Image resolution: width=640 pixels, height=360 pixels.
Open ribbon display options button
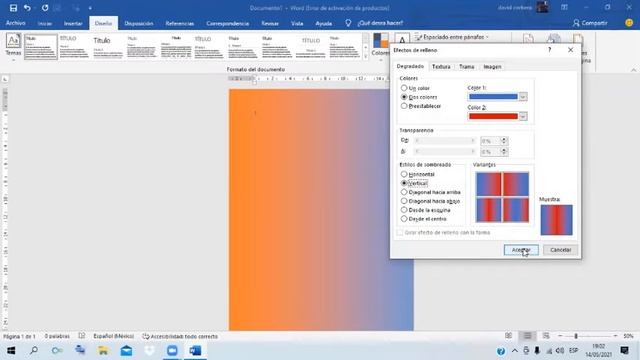point(564,8)
